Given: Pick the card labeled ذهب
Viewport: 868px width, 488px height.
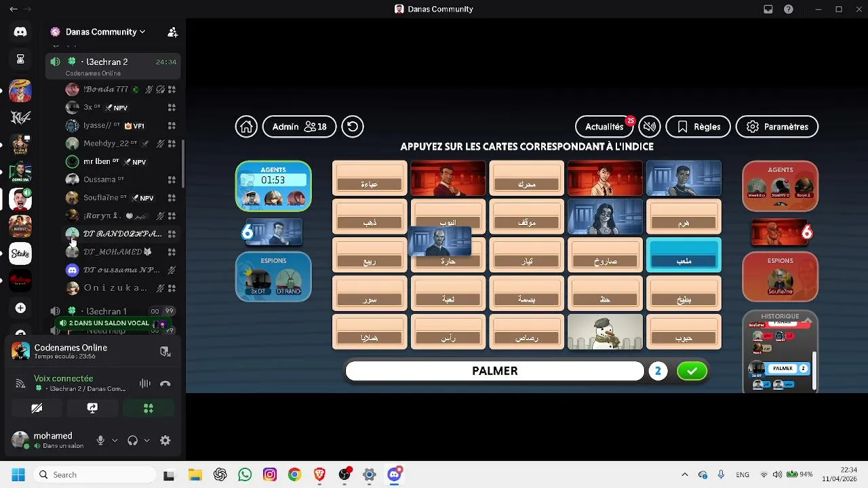Looking at the screenshot, I should 370,217.
